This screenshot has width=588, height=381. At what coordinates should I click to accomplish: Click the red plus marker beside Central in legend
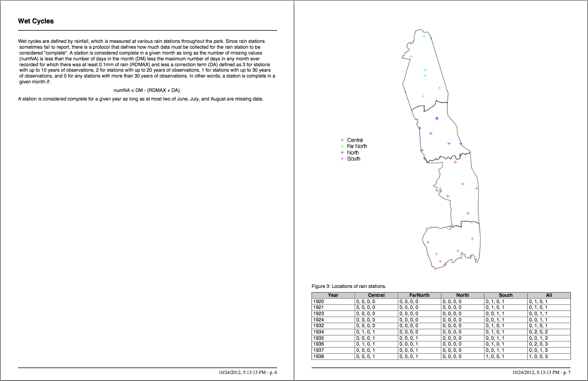click(342, 140)
